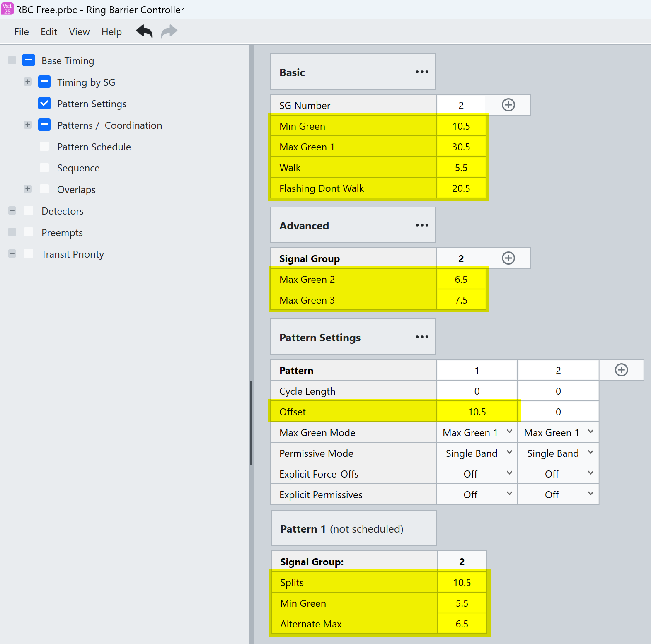Click the vertical splitter scrollbar handle
The height and width of the screenshot is (644, 651).
pyautogui.click(x=251, y=422)
